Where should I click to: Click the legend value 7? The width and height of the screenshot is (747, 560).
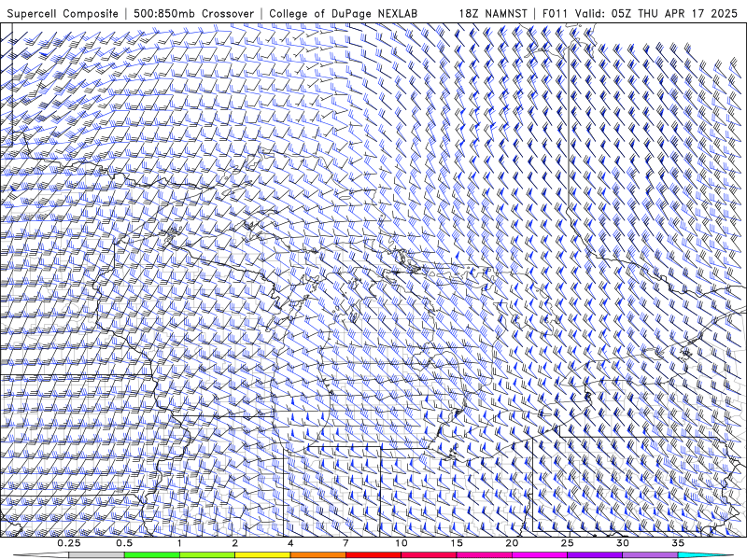click(x=345, y=543)
